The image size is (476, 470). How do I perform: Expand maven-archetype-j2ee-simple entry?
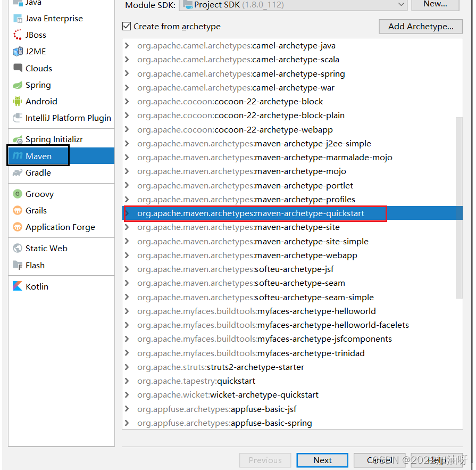coord(127,143)
